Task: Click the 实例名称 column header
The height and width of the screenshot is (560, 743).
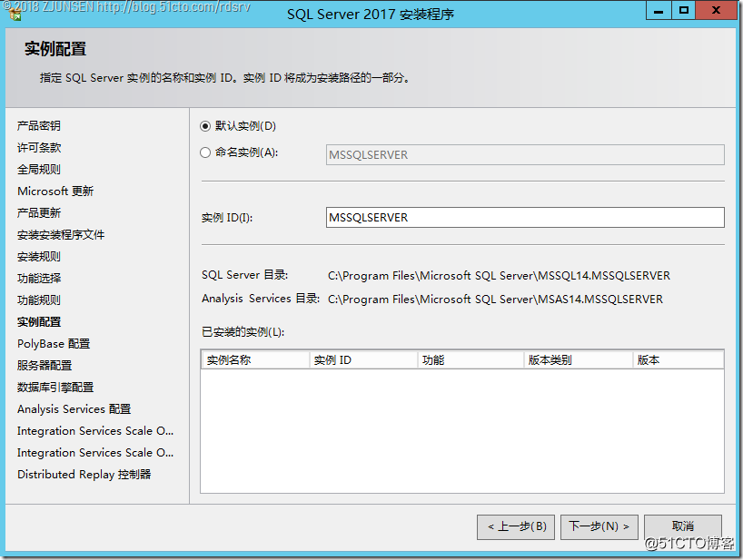Action: click(255, 360)
